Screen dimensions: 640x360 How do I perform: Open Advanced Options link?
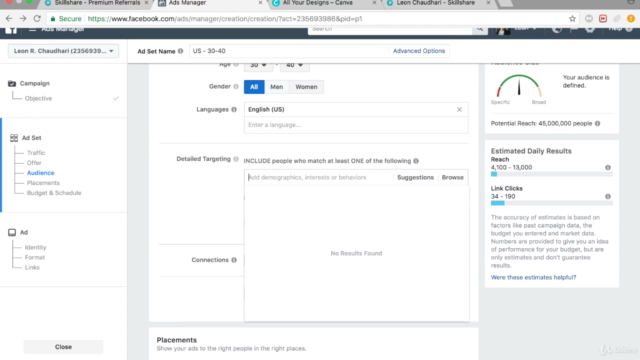[x=419, y=51]
